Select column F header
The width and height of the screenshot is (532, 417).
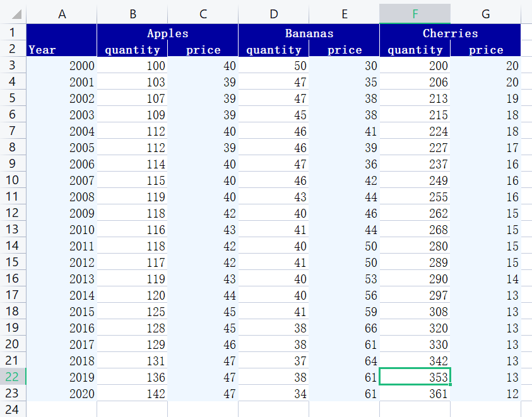coord(415,13)
